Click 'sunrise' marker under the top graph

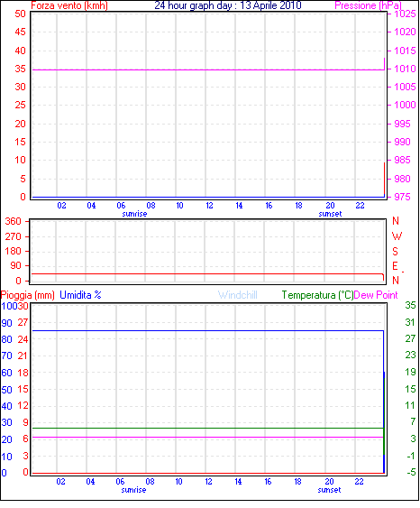point(134,214)
